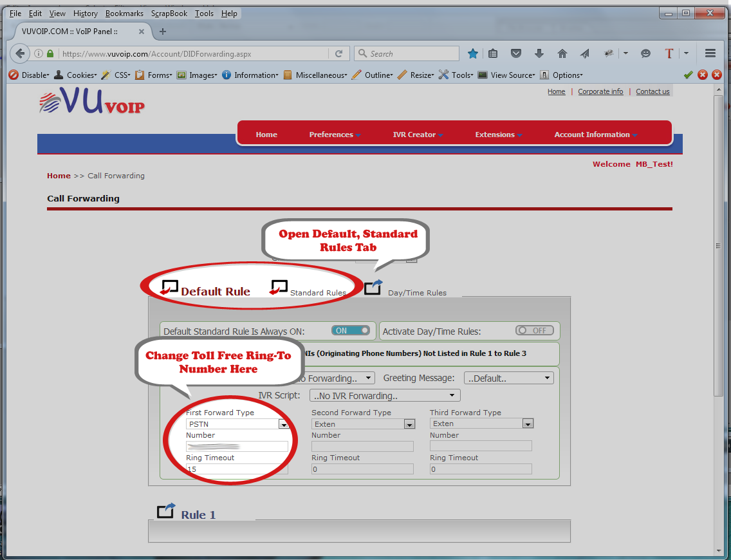Open Forms developer toolbar menu
Viewport: 731px width, 560px height.
pyautogui.click(x=154, y=75)
